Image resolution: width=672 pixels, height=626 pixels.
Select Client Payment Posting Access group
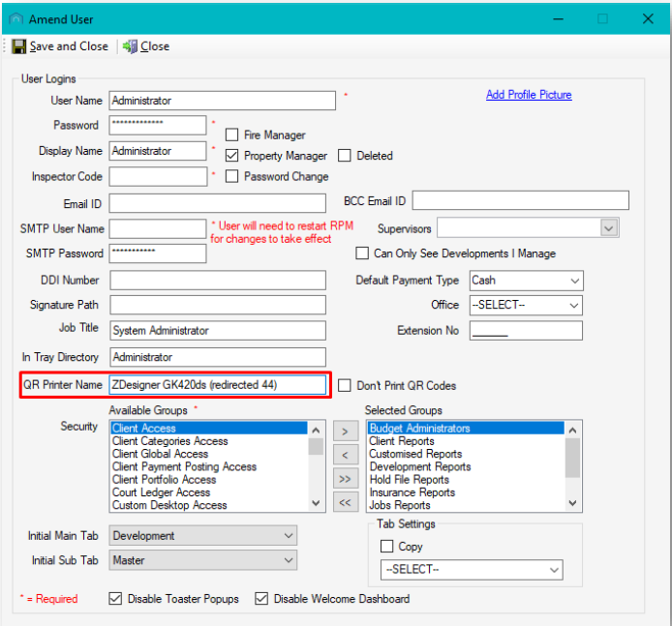click(209, 466)
